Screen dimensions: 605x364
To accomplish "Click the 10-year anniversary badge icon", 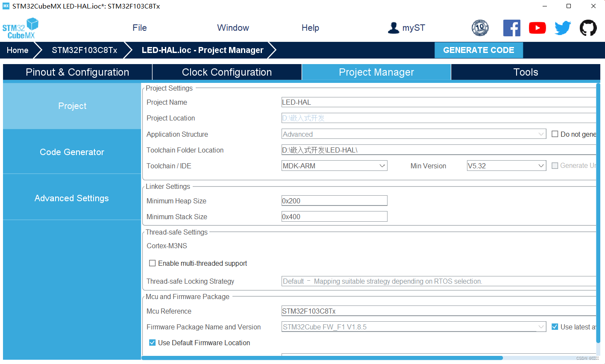I will (480, 28).
